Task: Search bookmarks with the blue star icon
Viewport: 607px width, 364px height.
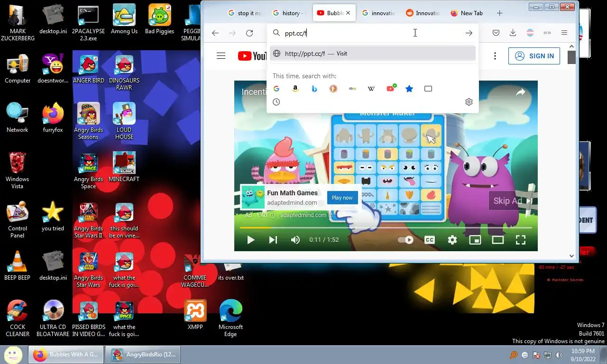Action: 409,89
